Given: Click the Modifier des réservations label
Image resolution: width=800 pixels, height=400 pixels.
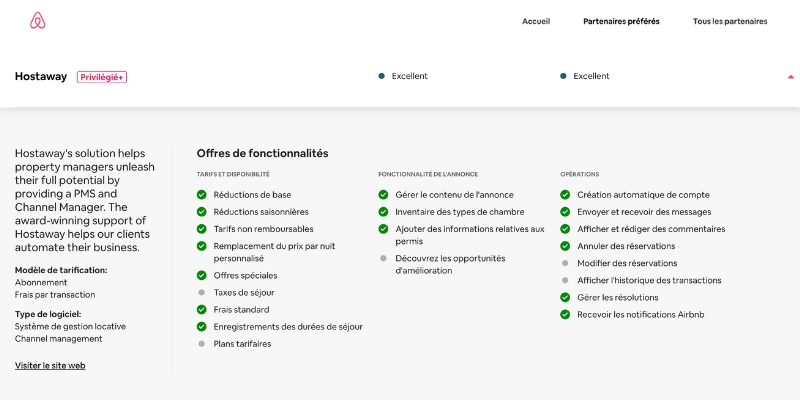Looking at the screenshot, I should point(627,263).
